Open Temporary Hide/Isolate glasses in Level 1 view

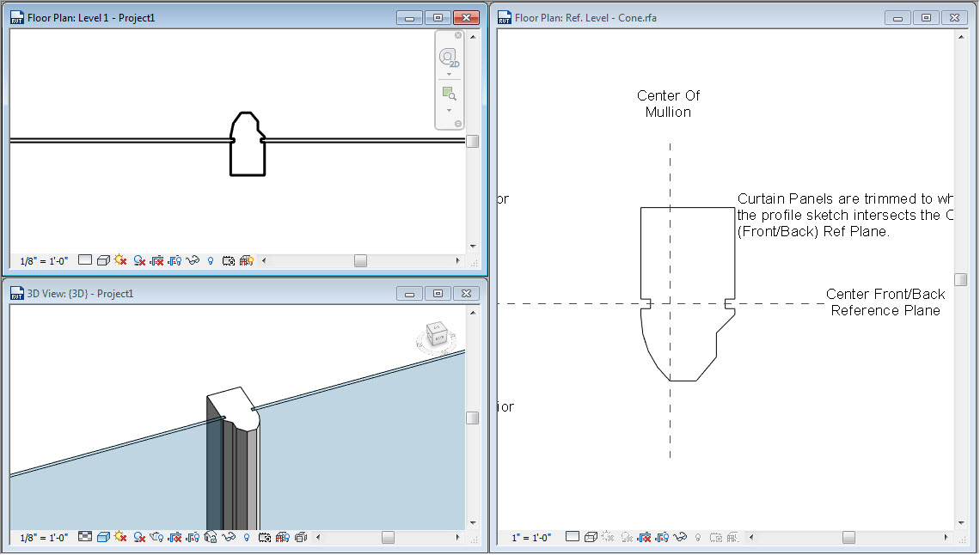193,260
